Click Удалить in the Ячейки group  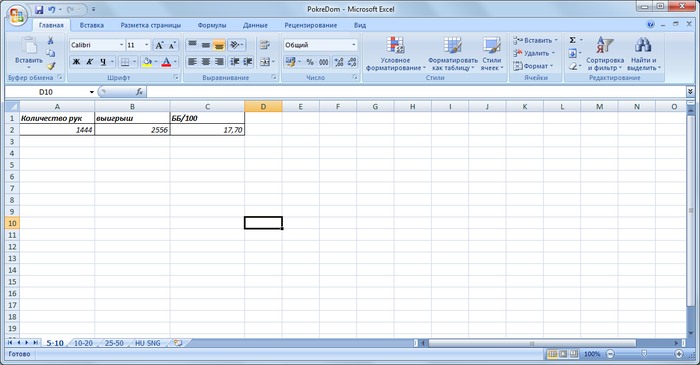click(534, 53)
